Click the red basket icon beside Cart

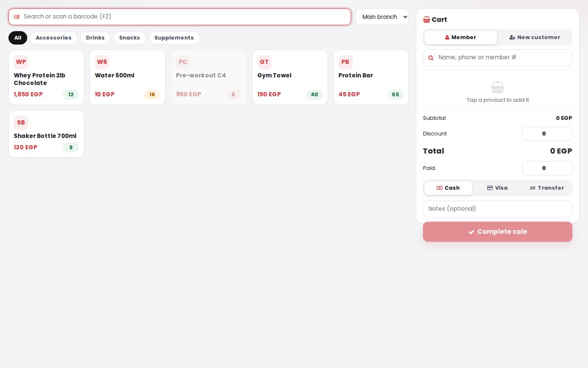click(427, 19)
